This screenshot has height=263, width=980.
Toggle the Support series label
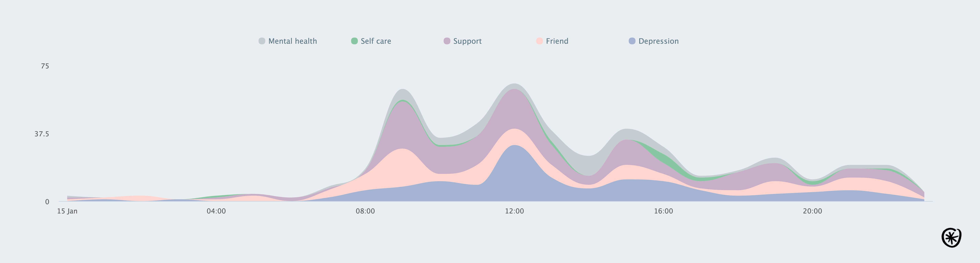pyautogui.click(x=467, y=41)
